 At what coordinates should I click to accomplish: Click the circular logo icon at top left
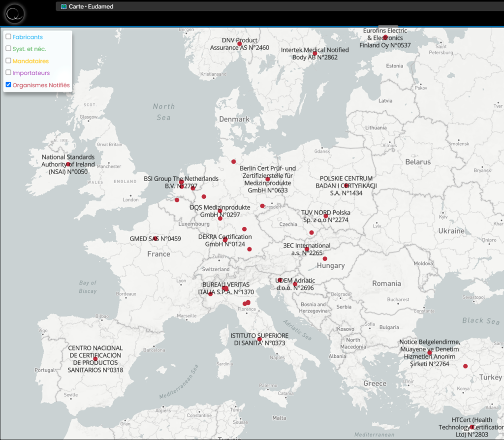14,14
